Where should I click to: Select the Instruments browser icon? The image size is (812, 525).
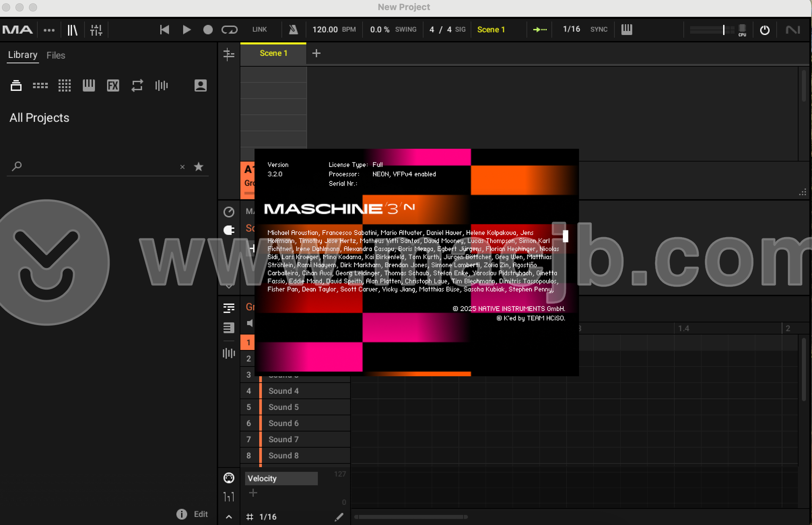pyautogui.click(x=89, y=85)
